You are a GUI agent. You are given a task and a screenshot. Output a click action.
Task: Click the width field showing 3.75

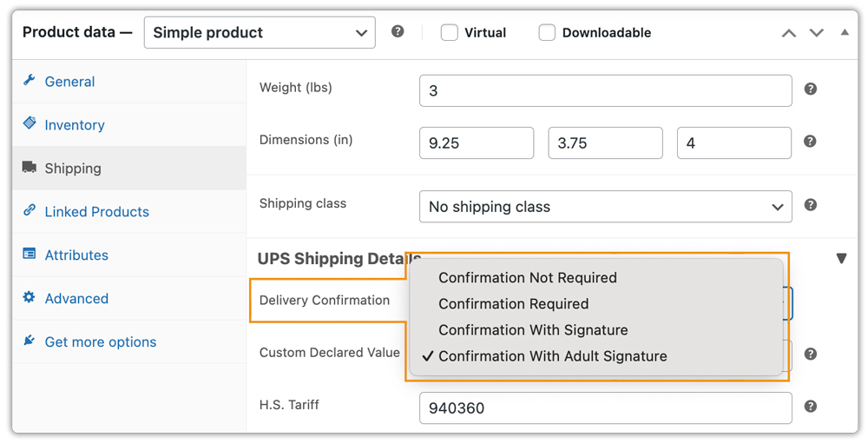(606, 143)
